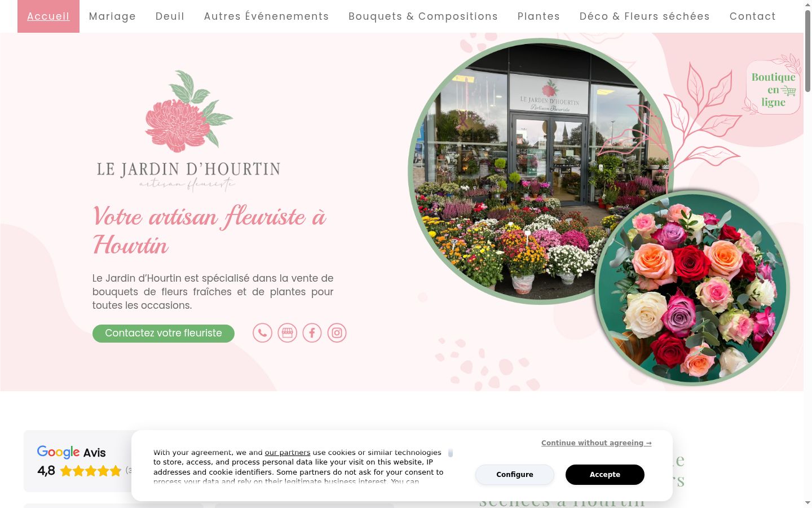Screen dimensions: 812x508
Task: Select Bouquets & Compositions in the navigation
Action: (423, 16)
